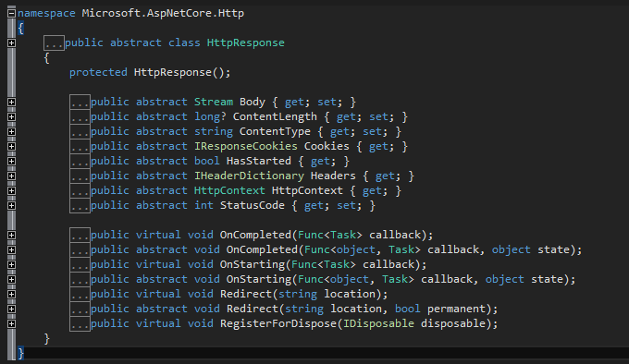Expand outlining for Redirect(string location) method
Screen dimensions: 629x364
(12, 295)
